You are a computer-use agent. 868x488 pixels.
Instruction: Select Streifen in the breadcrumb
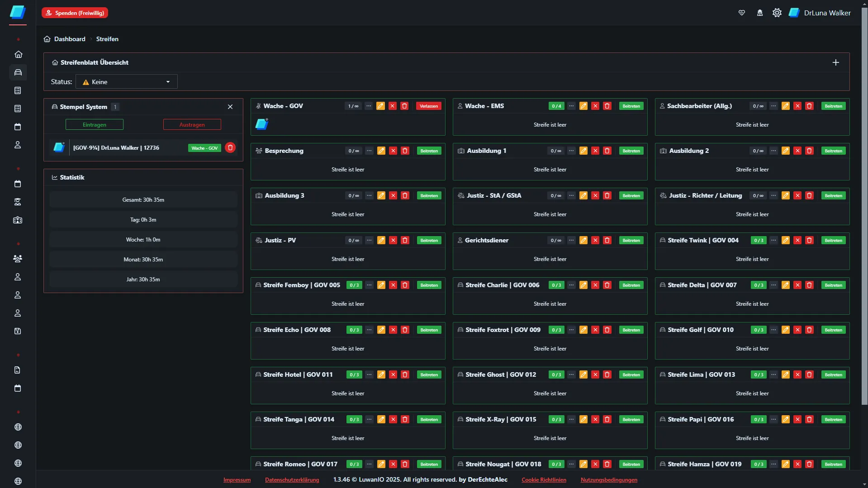pos(107,39)
